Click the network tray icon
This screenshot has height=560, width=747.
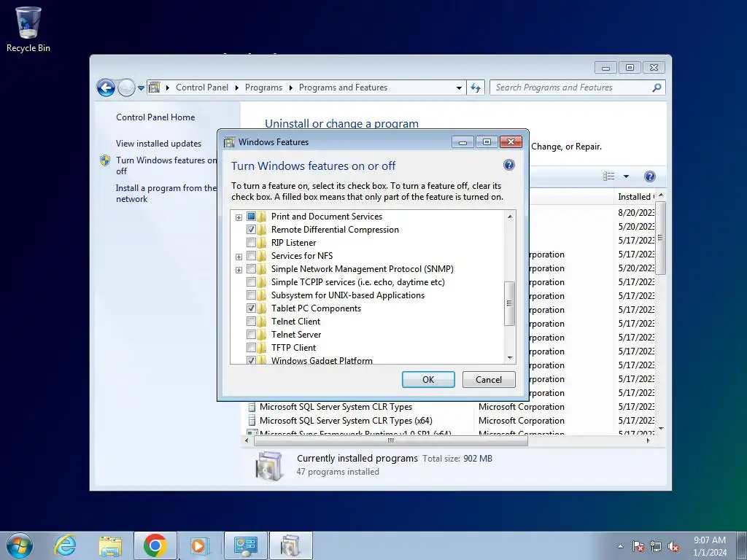656,546
